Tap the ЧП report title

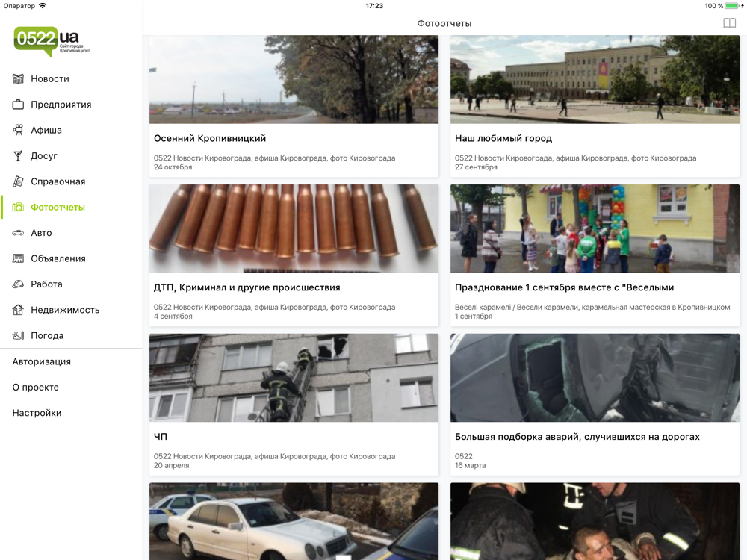(161, 437)
